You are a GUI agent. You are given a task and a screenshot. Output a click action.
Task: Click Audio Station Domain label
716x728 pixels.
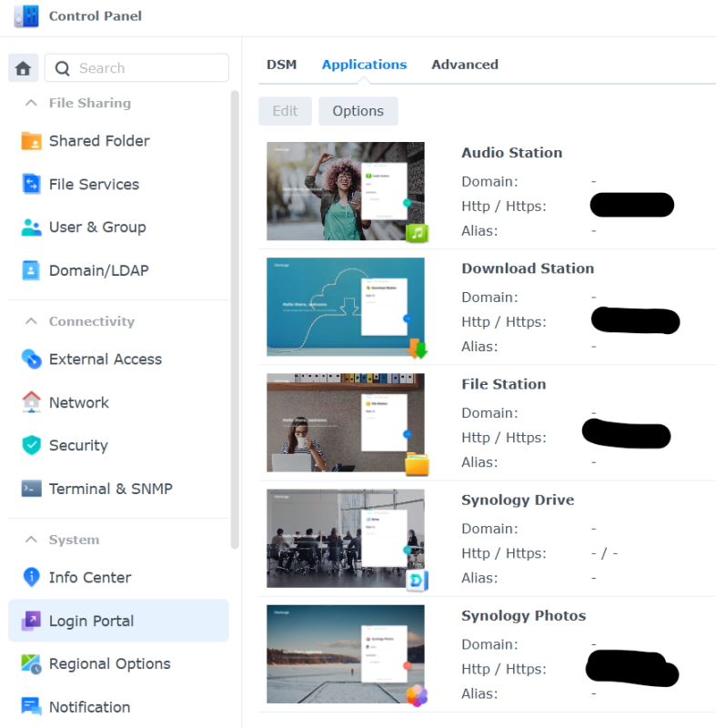pyautogui.click(x=489, y=181)
